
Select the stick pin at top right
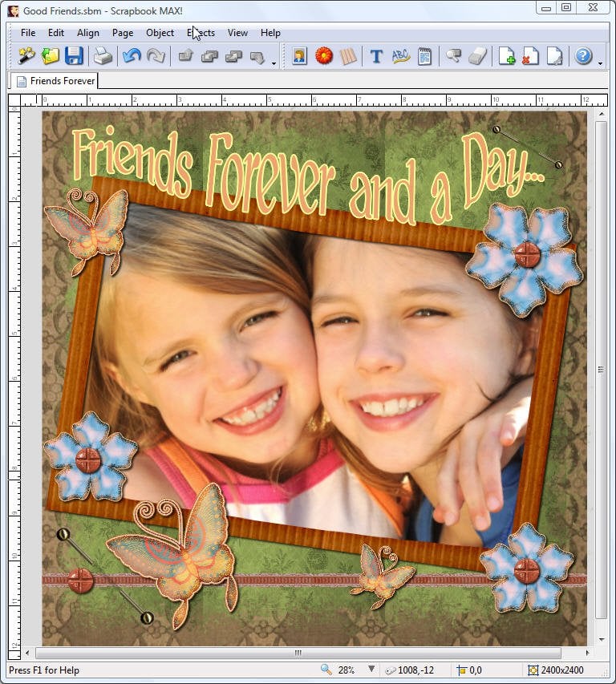[528, 147]
